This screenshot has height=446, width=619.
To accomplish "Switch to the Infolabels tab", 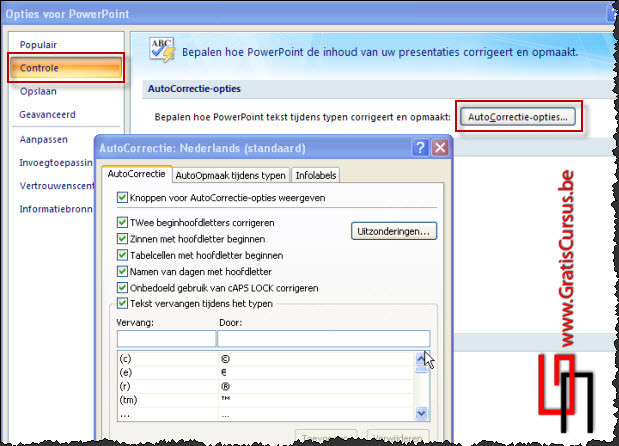I will click(x=316, y=175).
